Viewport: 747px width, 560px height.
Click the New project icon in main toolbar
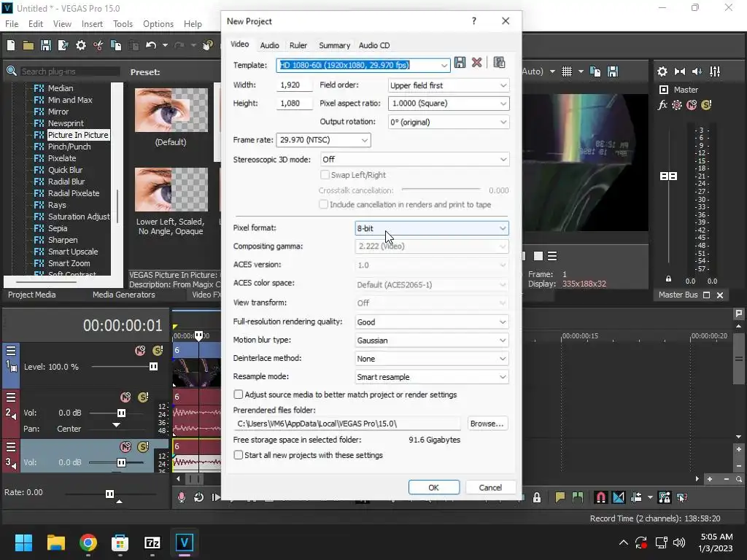(x=11, y=45)
